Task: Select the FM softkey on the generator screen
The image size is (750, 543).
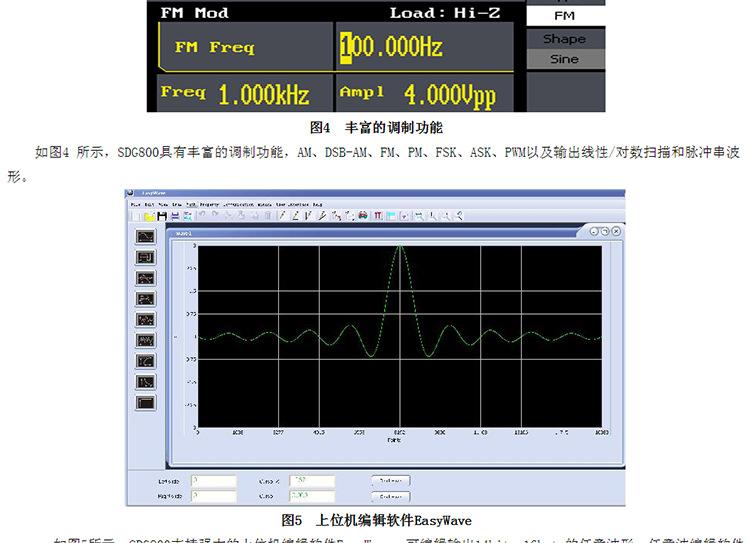Action: point(564,16)
